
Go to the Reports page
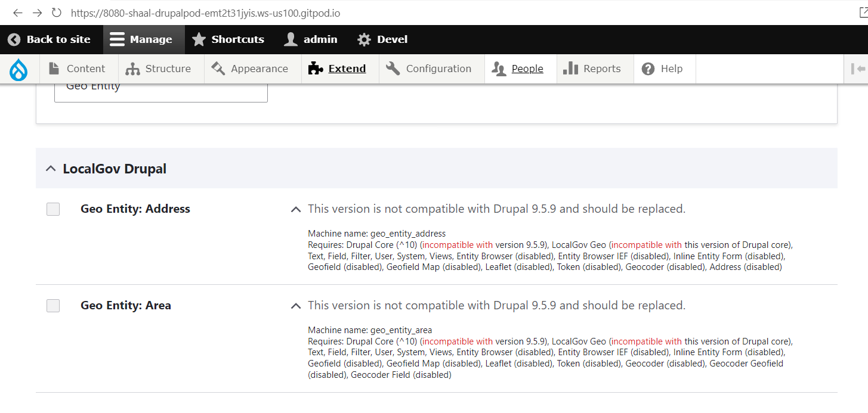pyautogui.click(x=592, y=69)
